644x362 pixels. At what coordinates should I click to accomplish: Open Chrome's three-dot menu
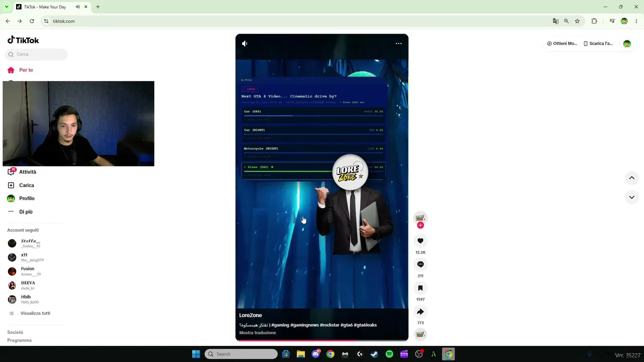(x=636, y=21)
